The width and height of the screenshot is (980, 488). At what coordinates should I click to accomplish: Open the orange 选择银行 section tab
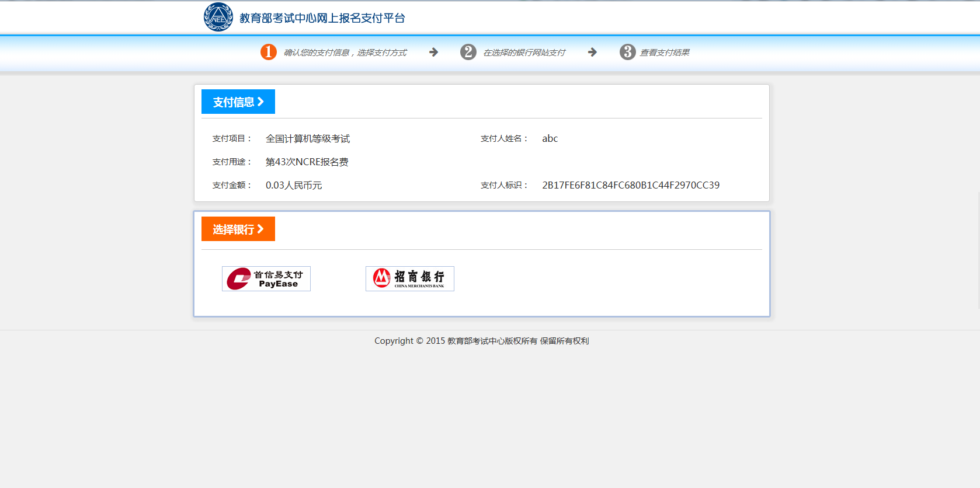tap(234, 229)
